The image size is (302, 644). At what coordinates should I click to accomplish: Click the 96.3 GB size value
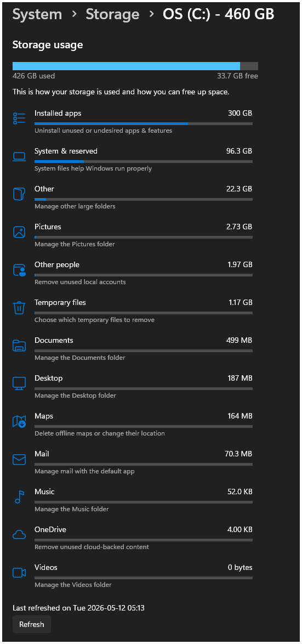tap(239, 151)
